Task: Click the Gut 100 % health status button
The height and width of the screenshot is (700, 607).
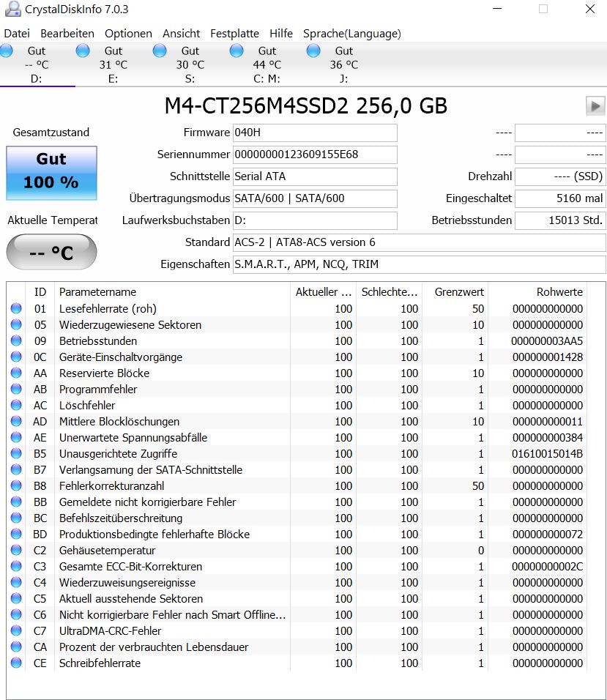Action: tap(51, 173)
